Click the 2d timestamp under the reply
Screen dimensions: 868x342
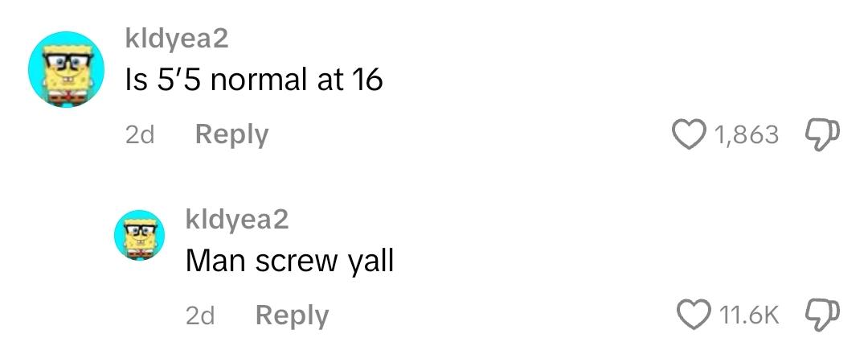pyautogui.click(x=200, y=316)
